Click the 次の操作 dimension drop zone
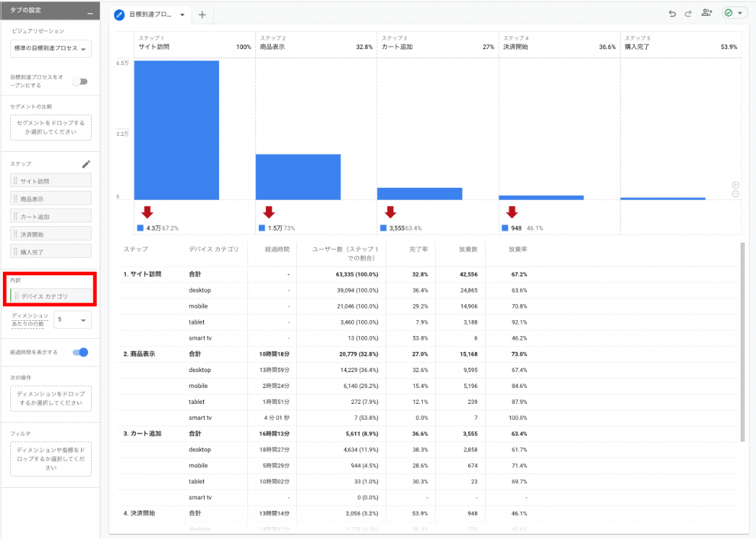Viewport: 756px width, 539px height. point(51,398)
